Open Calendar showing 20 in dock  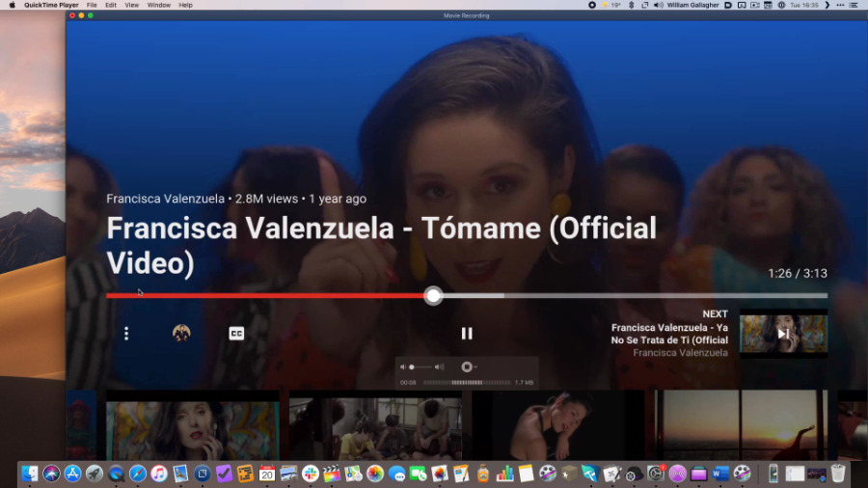[267, 474]
